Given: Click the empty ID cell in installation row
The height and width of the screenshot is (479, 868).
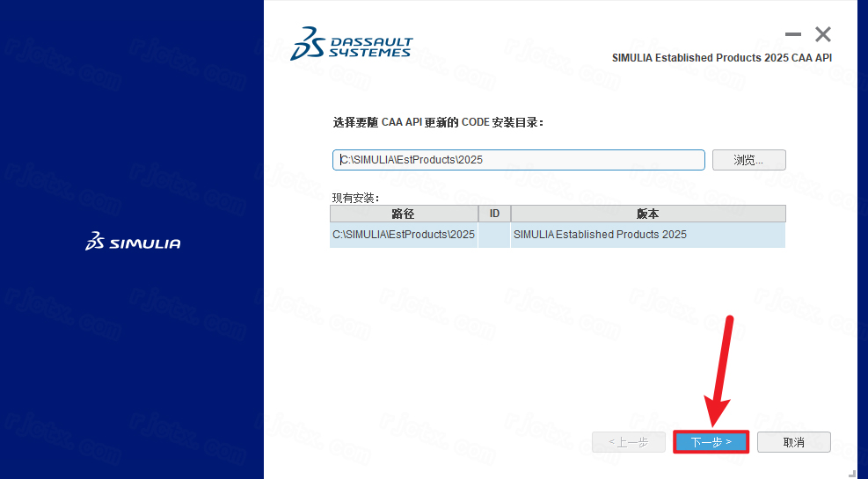Looking at the screenshot, I should (493, 235).
